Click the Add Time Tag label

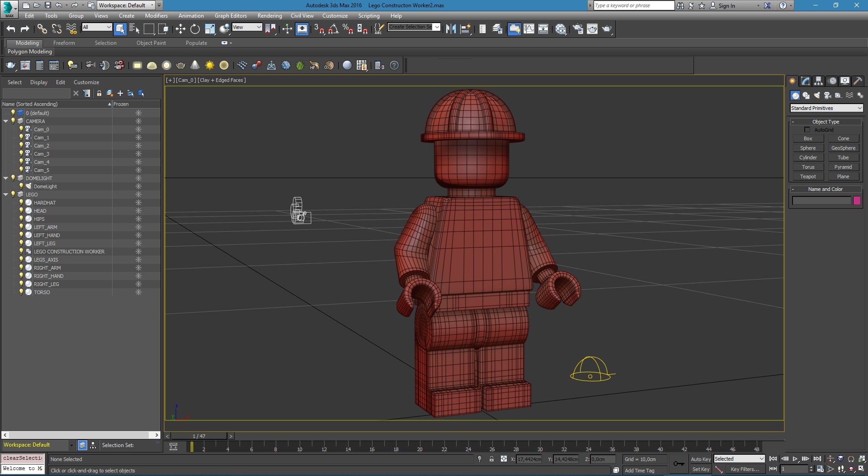pyautogui.click(x=639, y=471)
